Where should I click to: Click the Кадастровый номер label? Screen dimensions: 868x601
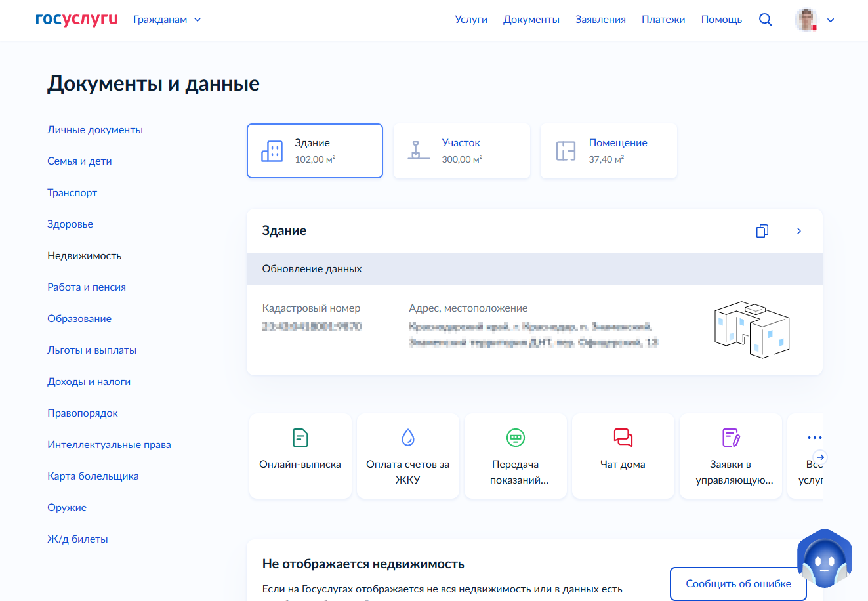pyautogui.click(x=311, y=308)
